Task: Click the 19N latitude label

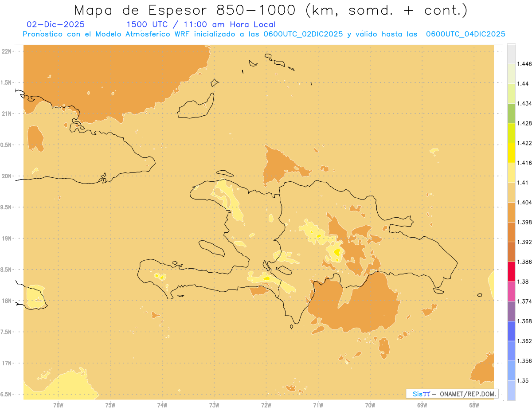Action: coord(7,239)
